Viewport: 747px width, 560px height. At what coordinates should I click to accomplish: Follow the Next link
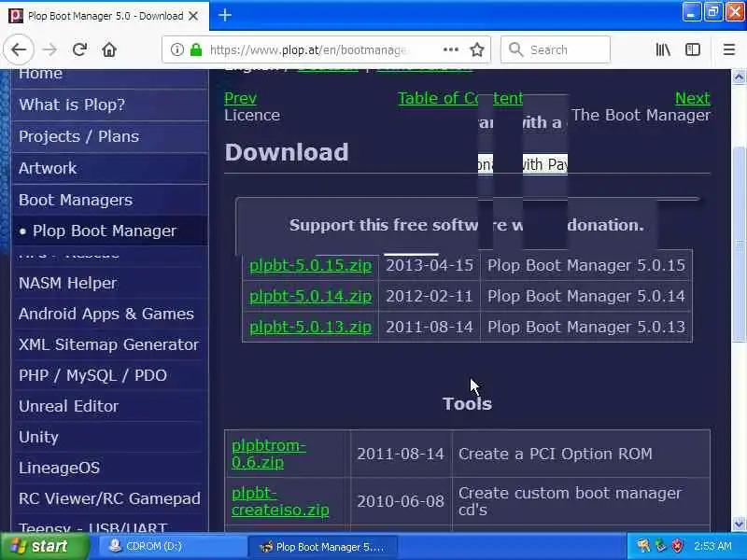[692, 98]
